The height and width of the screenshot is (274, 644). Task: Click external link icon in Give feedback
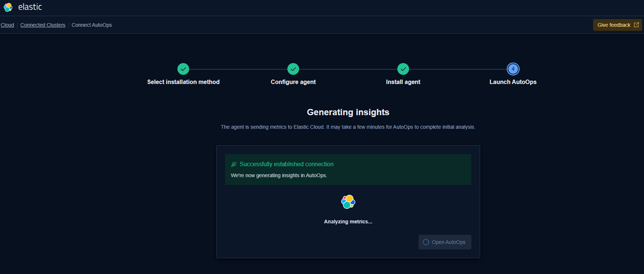[x=636, y=25]
